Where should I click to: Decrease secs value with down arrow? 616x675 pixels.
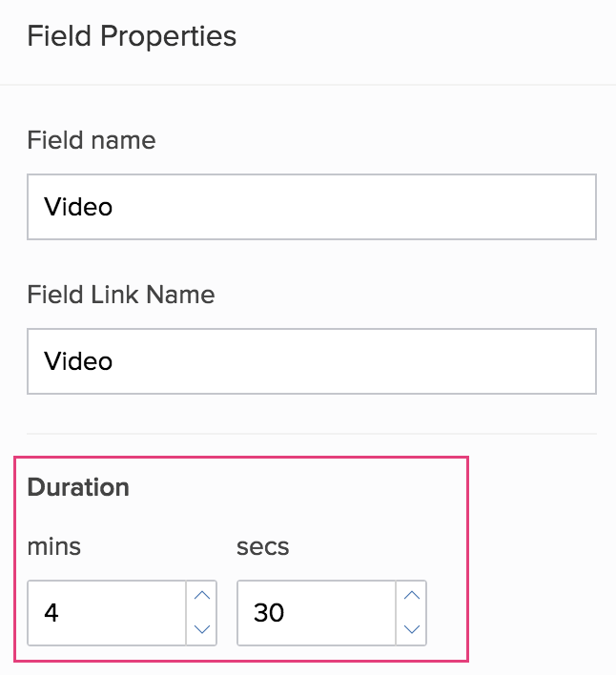(x=411, y=628)
